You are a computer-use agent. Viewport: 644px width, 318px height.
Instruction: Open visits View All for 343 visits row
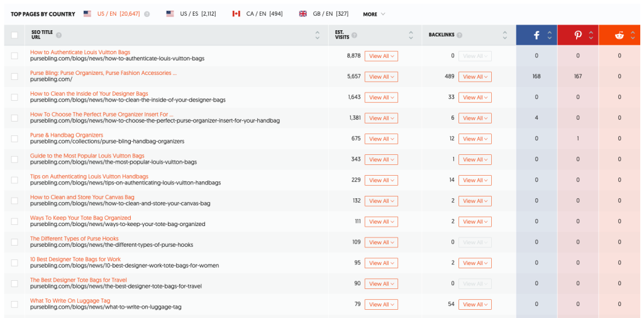tap(381, 159)
